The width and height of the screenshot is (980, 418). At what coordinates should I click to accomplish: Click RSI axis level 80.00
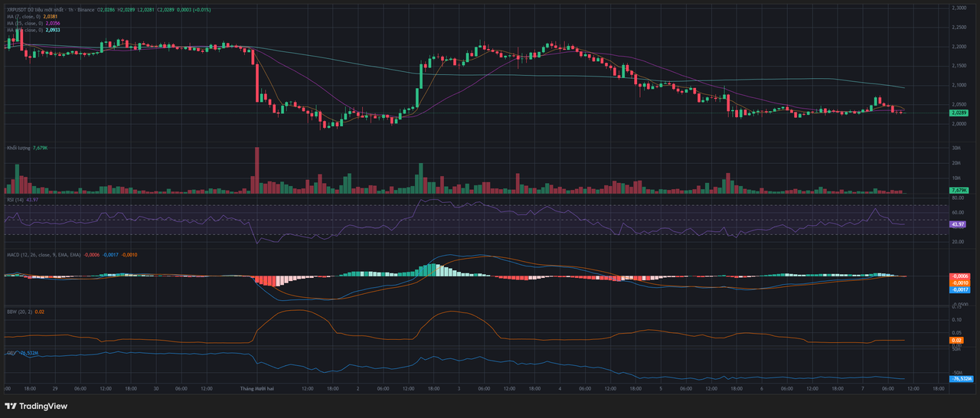[957, 197]
